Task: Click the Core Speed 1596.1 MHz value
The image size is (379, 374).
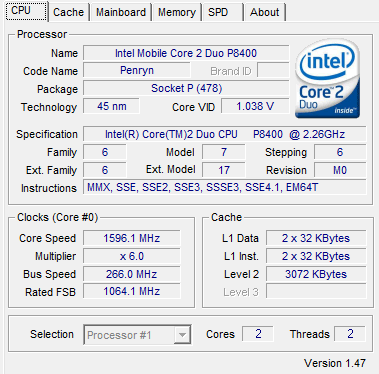Action: tap(132, 238)
